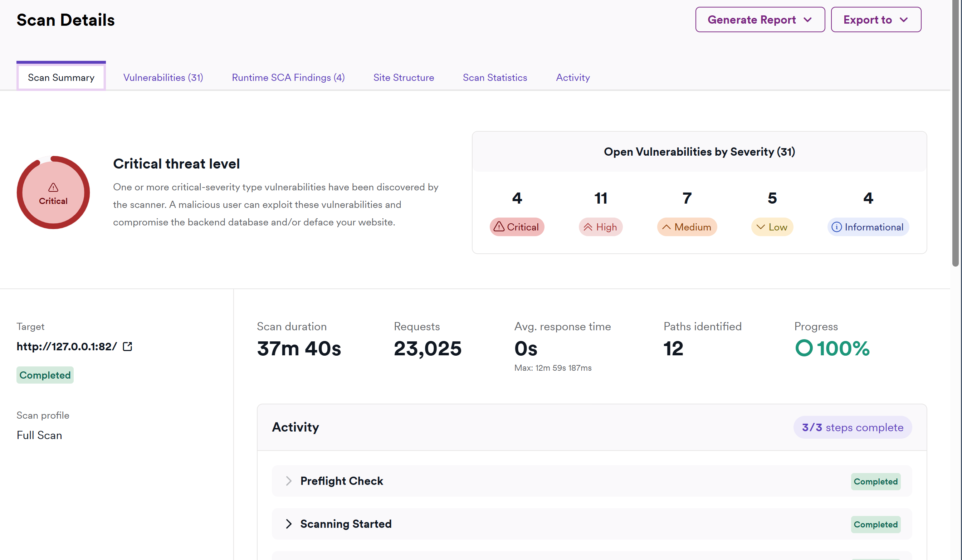Click the Critical severity badge
962x560 pixels.
click(x=517, y=227)
